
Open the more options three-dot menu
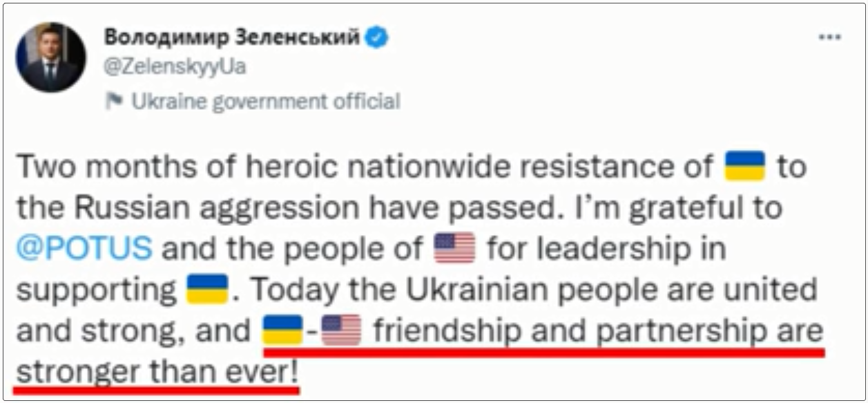tap(829, 37)
